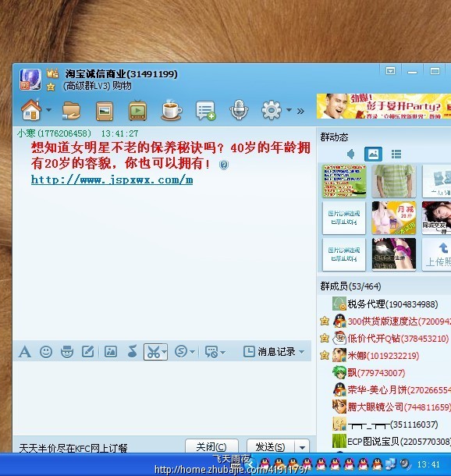The width and height of the screenshot is (451, 476).
Task: Open the striped t-shirt photo thumbnail
Action: (x=393, y=181)
